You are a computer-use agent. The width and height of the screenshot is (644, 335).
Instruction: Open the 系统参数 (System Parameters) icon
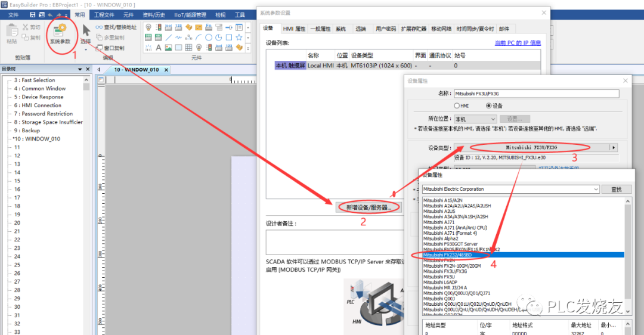pos(59,33)
